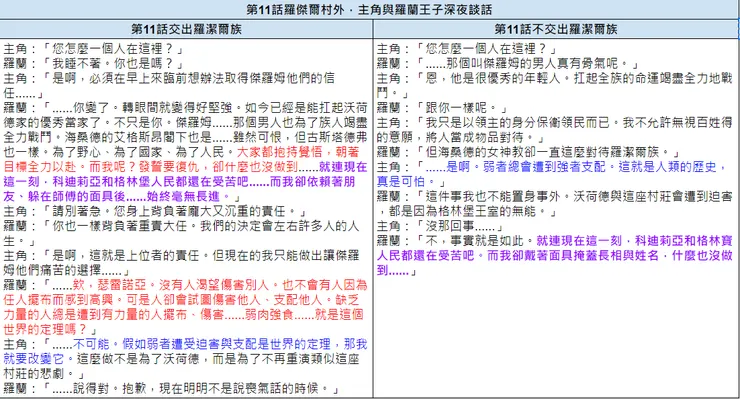Viewport: 740px width, 399px height.
Task: Click the line '沒那回事……'
Action: [x=460, y=226]
